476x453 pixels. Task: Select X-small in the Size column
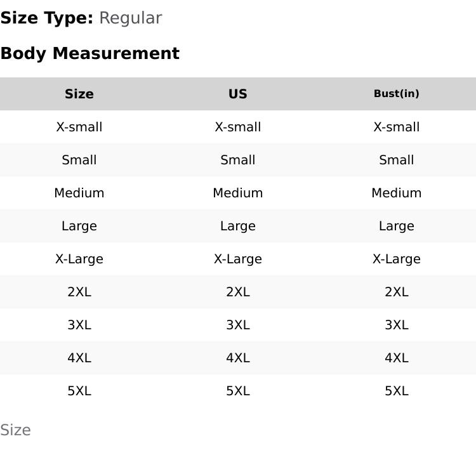(x=79, y=127)
